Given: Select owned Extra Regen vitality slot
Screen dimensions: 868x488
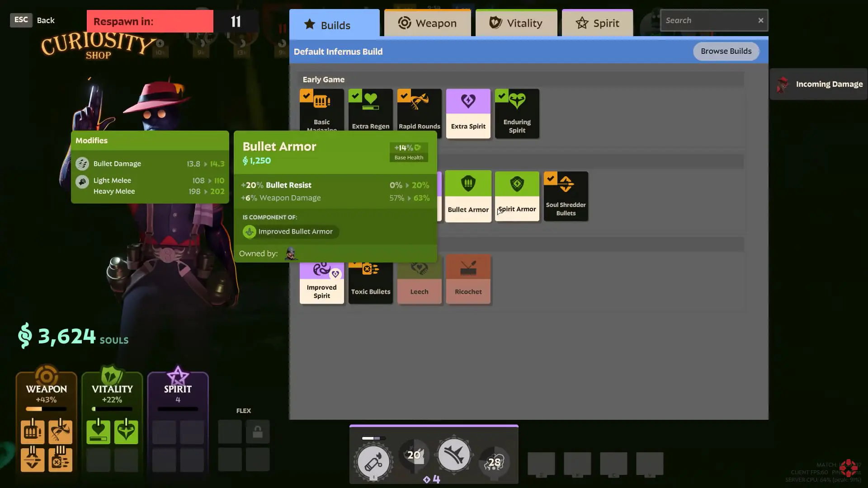Looking at the screenshot, I should (x=98, y=432).
